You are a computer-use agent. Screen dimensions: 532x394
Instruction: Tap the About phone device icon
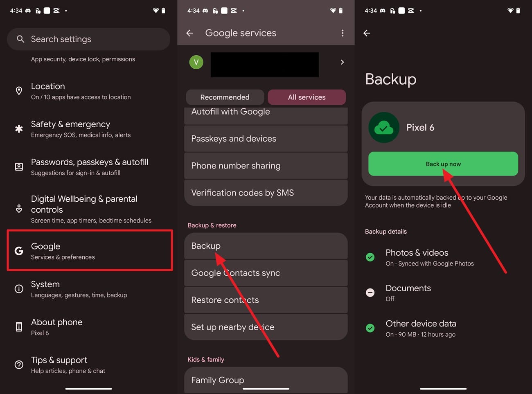(19, 326)
